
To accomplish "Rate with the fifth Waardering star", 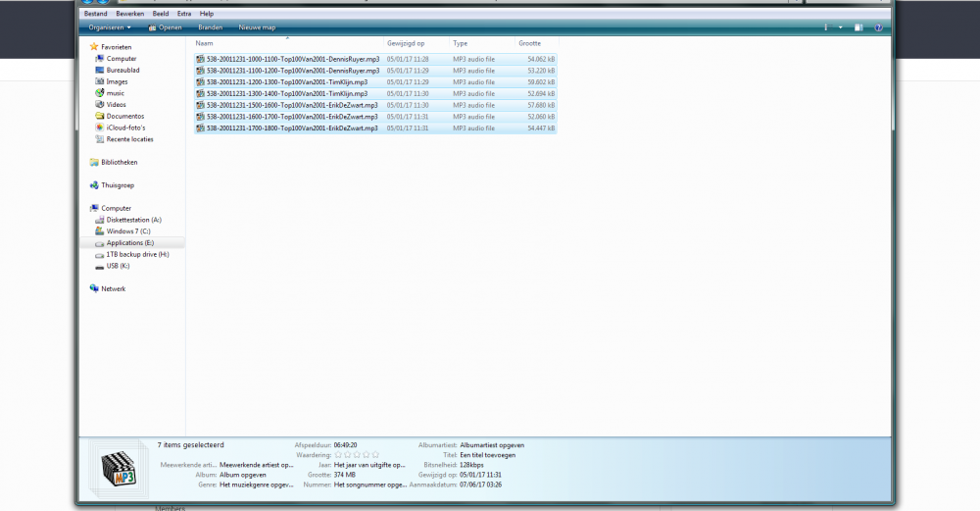I will [375, 455].
